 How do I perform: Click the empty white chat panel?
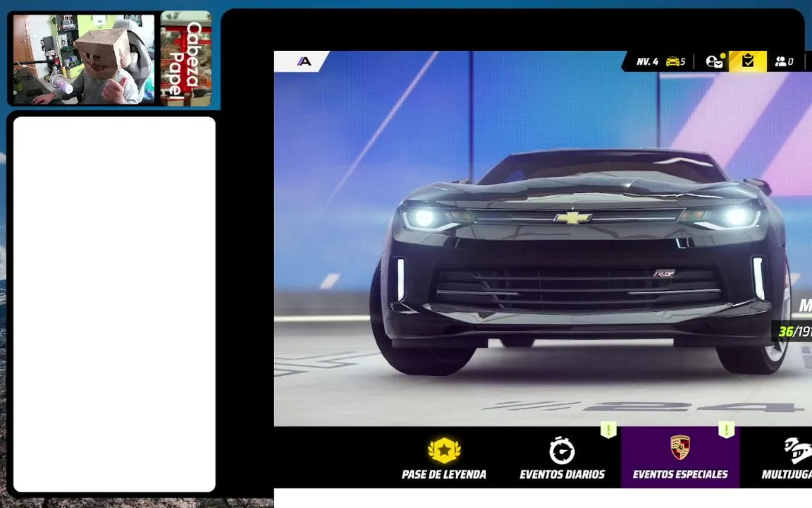[114, 304]
